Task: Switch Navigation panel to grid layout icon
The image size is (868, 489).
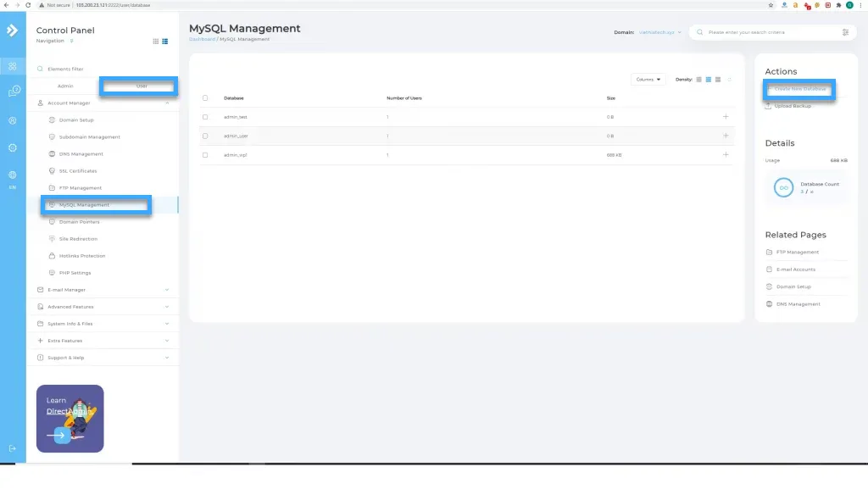Action: pyautogui.click(x=154, y=41)
